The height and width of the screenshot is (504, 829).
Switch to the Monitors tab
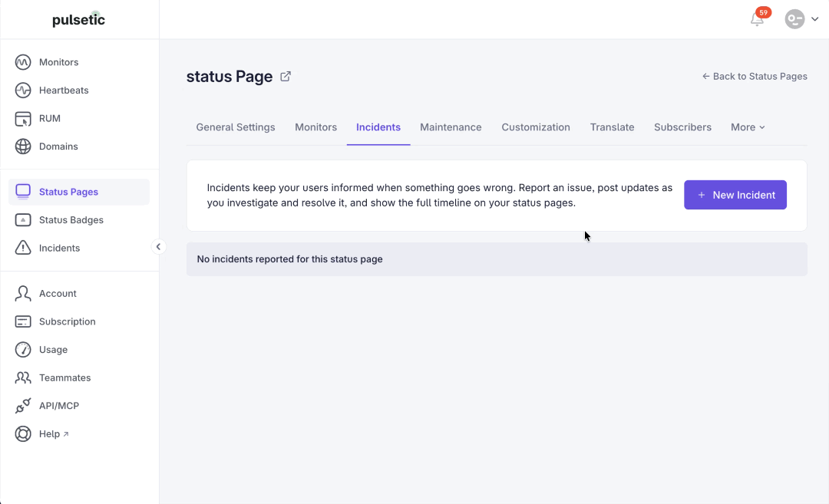coord(315,127)
